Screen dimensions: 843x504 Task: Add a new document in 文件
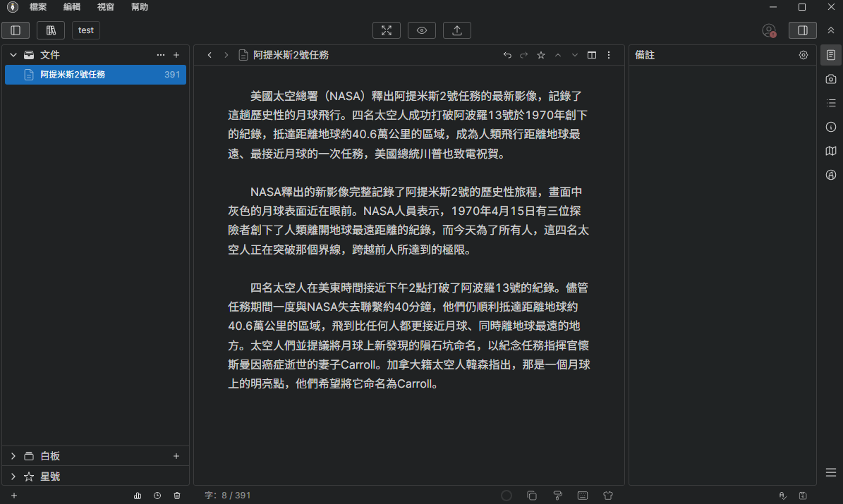click(176, 55)
